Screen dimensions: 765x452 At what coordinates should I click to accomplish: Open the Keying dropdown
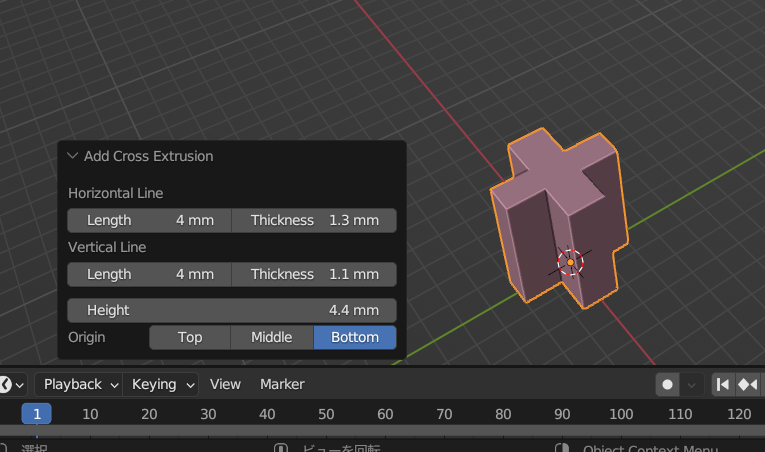pos(161,385)
